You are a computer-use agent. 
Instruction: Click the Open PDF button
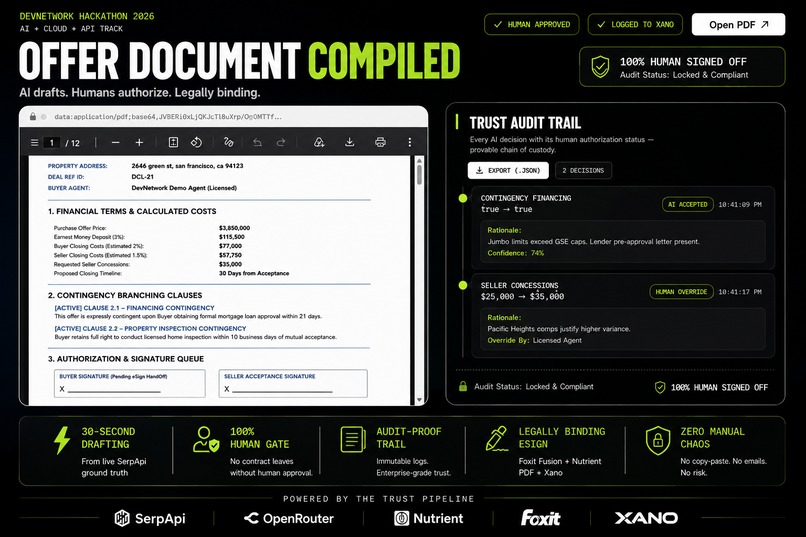[x=738, y=25]
